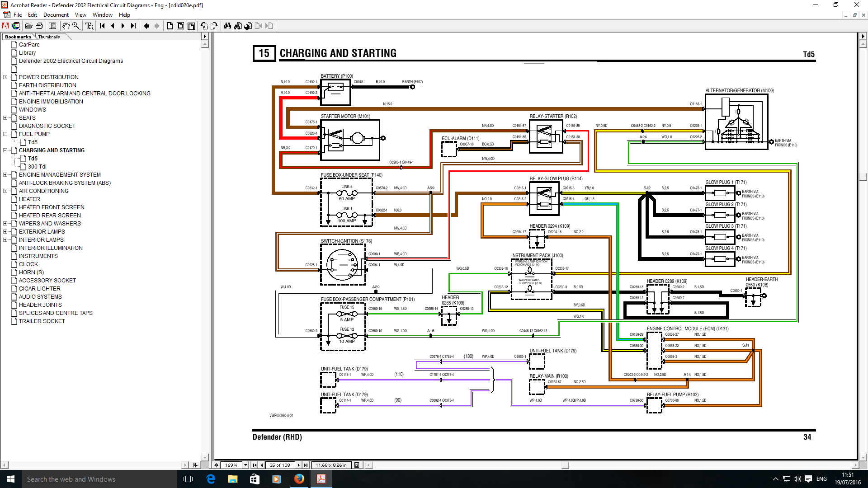This screenshot has height=488, width=868.
Task: Open the 300 Tdi bookmark
Action: (37, 167)
